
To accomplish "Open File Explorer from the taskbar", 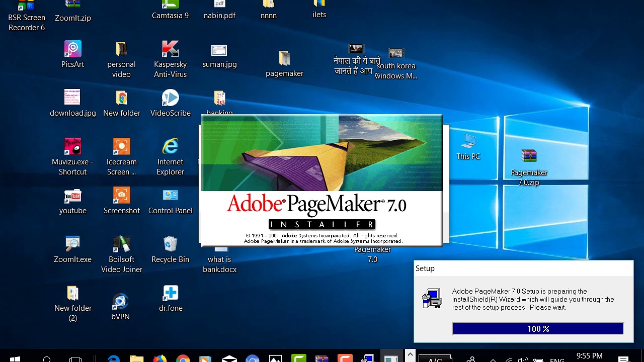I will pyautogui.click(x=137, y=359).
